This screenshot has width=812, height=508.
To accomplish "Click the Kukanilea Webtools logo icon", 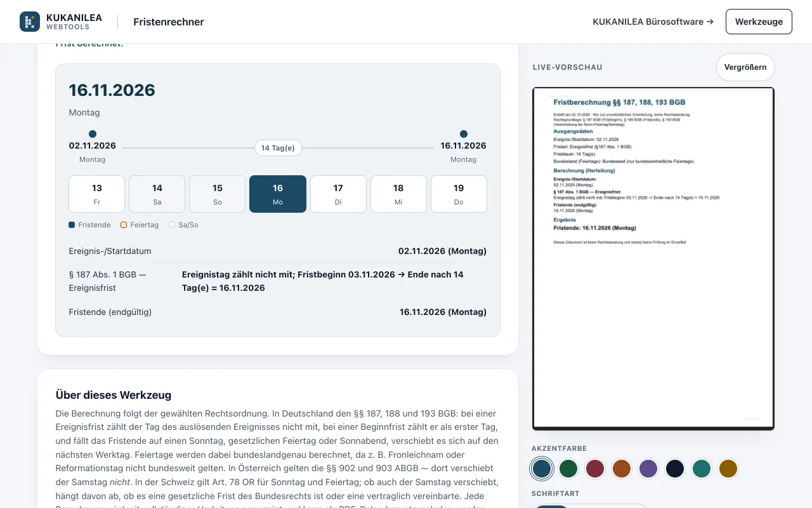I will click(30, 22).
